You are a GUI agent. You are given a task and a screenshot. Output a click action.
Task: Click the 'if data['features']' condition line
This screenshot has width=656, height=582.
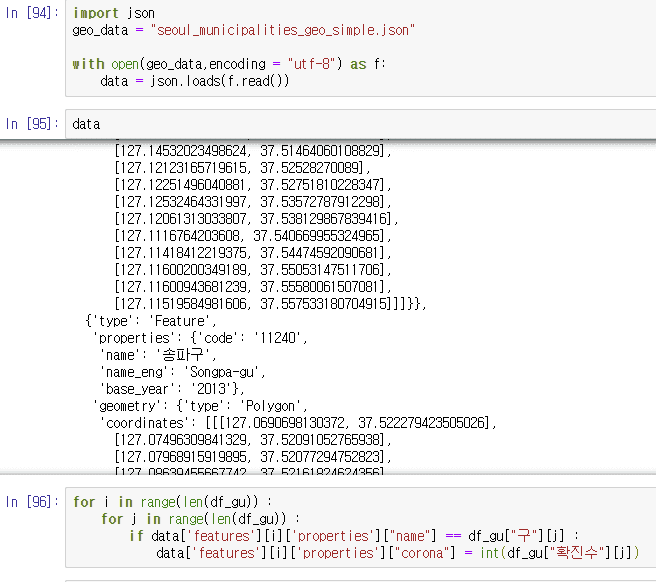tap(348, 536)
